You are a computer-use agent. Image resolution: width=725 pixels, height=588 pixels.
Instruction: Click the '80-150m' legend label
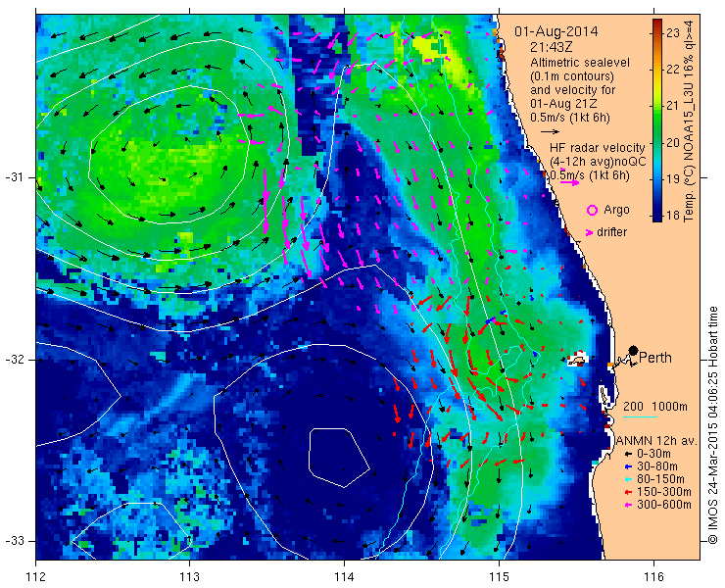[x=660, y=479]
